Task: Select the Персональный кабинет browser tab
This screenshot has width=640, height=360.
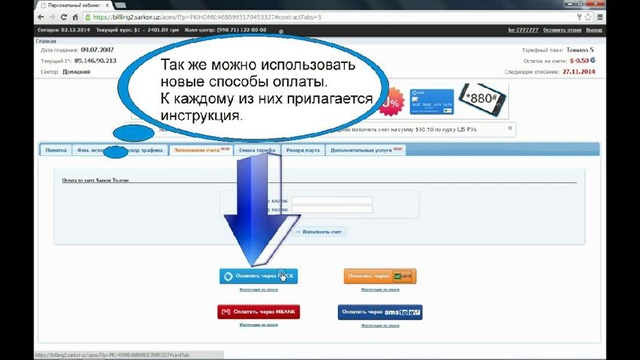Action: pyautogui.click(x=73, y=5)
